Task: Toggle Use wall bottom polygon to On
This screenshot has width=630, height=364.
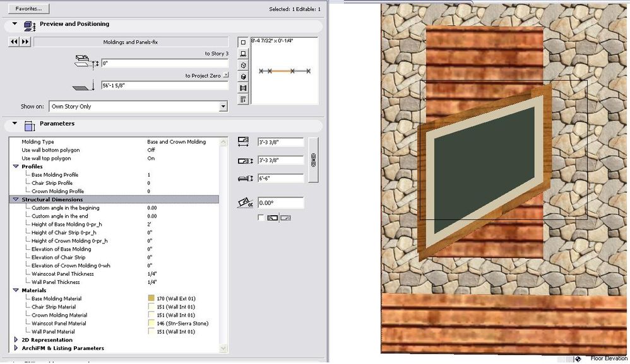Action: click(151, 150)
